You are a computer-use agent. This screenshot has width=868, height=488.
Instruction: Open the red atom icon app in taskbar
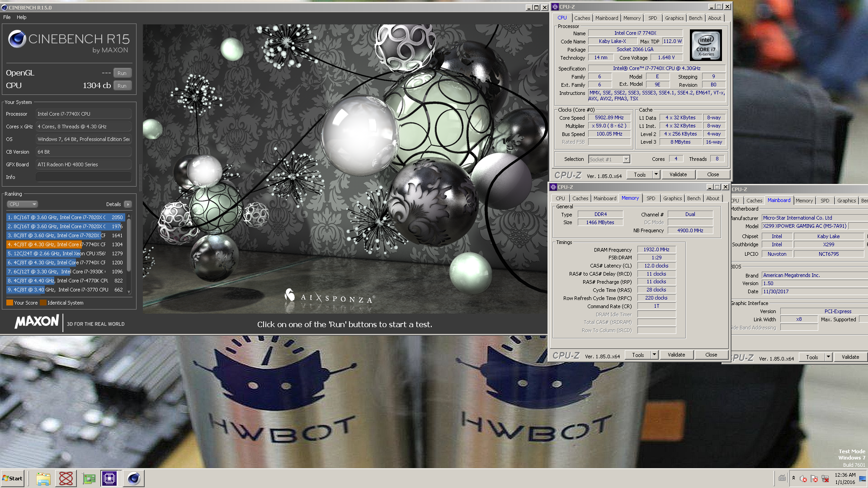pyautogui.click(x=66, y=479)
